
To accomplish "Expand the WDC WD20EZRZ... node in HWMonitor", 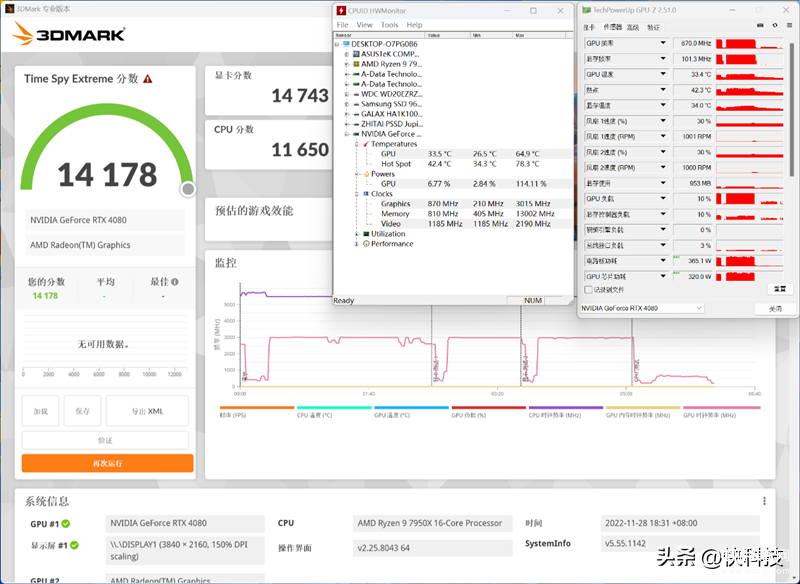I will (346, 94).
